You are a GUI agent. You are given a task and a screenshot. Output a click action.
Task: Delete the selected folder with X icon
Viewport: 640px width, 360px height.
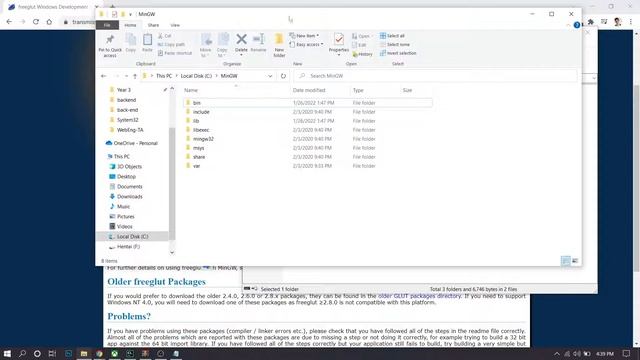point(241,40)
